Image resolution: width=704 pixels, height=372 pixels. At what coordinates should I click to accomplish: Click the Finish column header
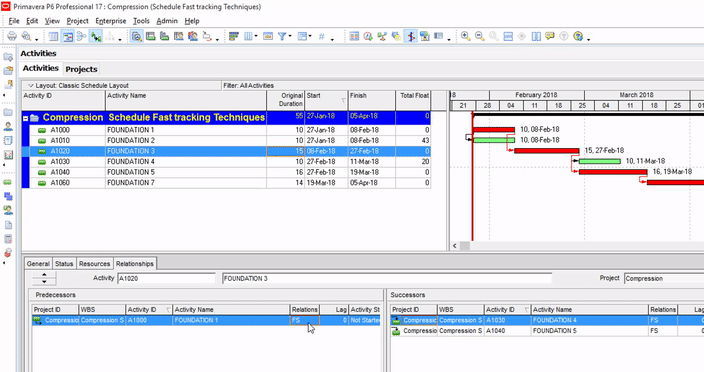[371, 100]
